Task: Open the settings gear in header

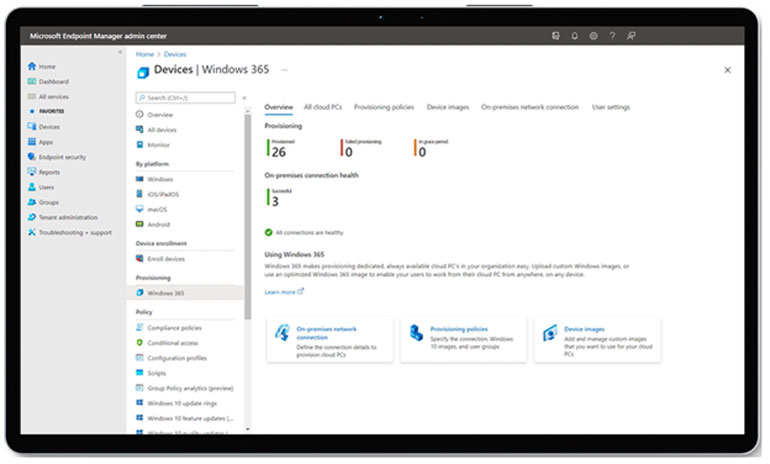Action: click(593, 36)
